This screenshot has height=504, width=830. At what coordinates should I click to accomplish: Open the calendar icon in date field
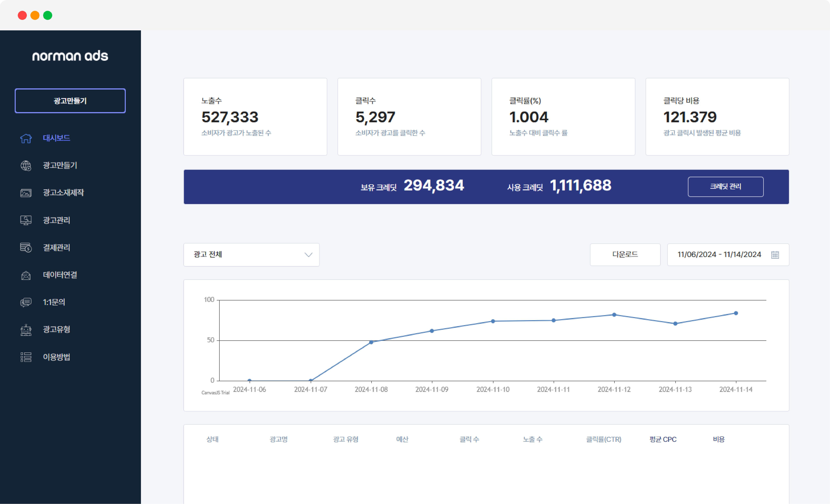click(x=775, y=255)
